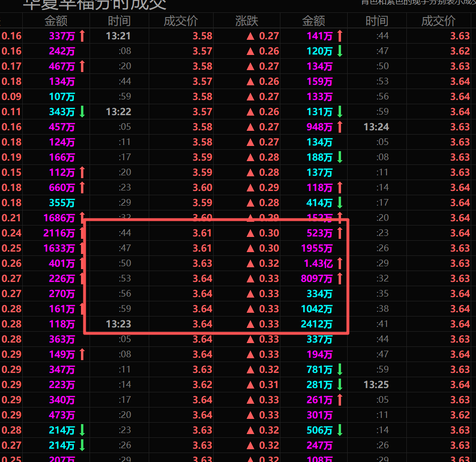Click the 0.11 change value

[11, 112]
